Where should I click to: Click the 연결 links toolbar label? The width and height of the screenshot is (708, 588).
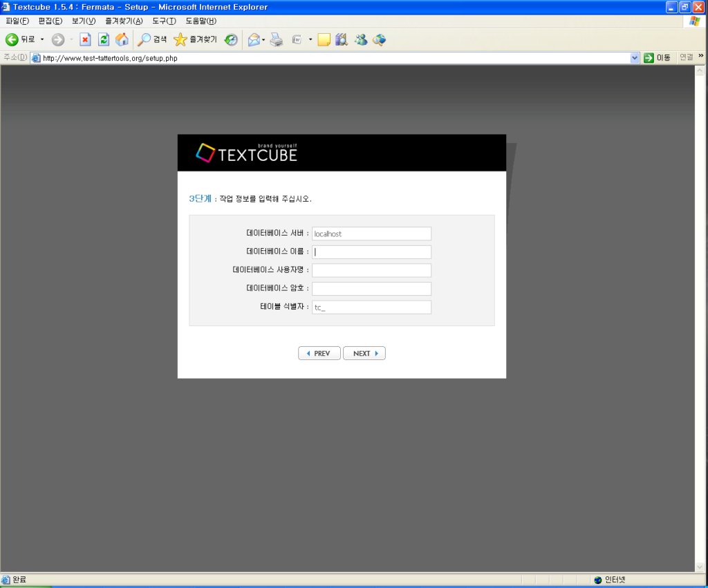tap(687, 57)
